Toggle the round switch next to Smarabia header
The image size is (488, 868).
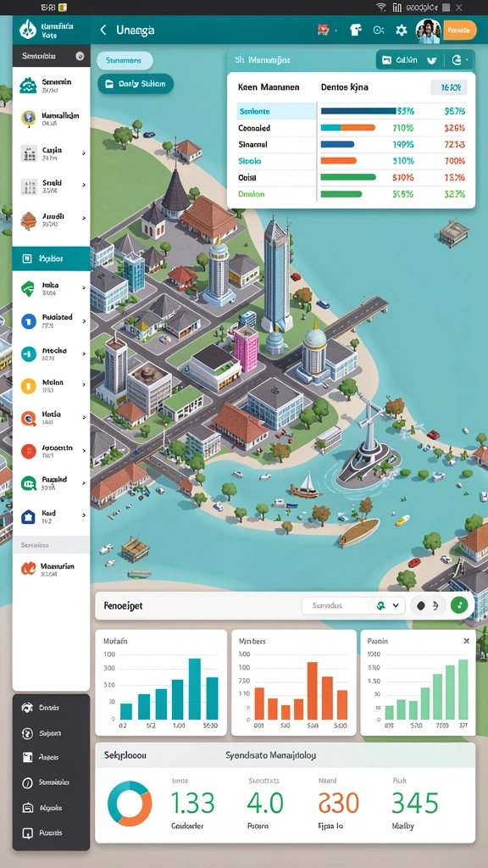(x=79, y=56)
